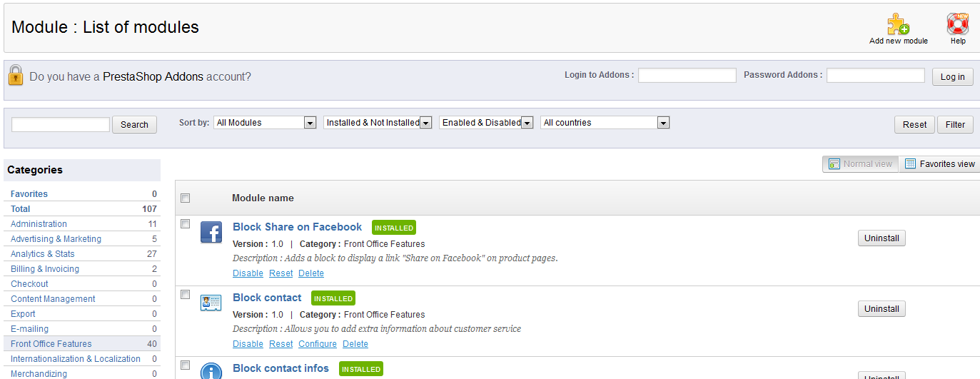Viewport: 980px width, 379px height.
Task: Uninstall the Block Share on Facebook module
Action: pyautogui.click(x=882, y=238)
